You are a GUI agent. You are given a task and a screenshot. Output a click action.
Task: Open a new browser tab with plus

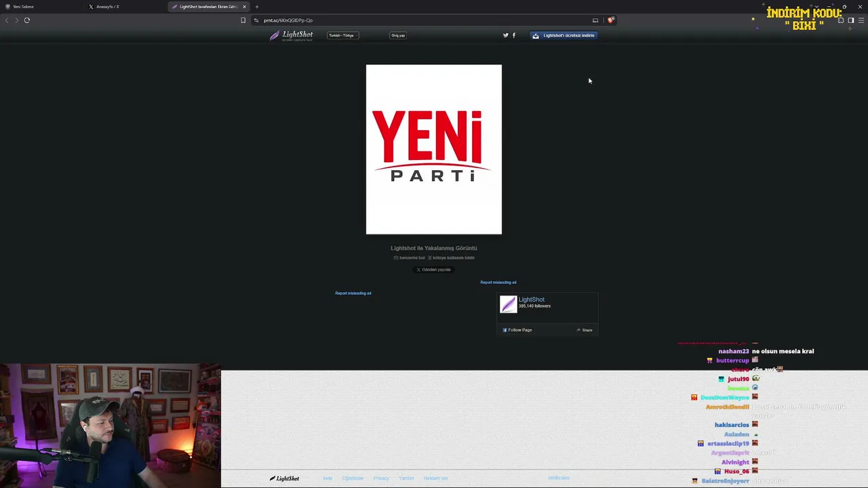257,7
